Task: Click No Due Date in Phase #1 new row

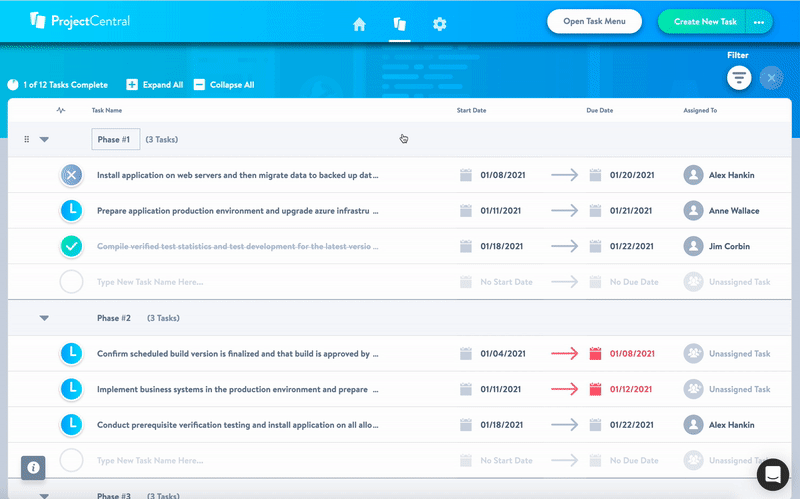Action: tap(634, 282)
